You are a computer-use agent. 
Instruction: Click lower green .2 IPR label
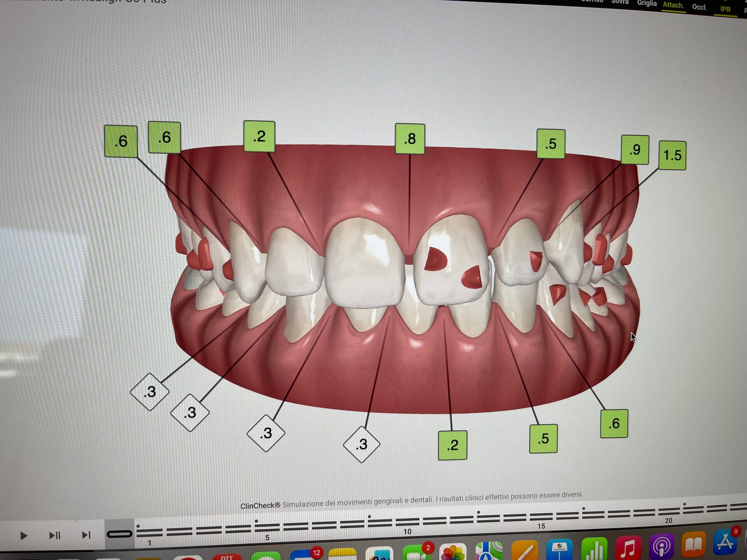coord(452,445)
